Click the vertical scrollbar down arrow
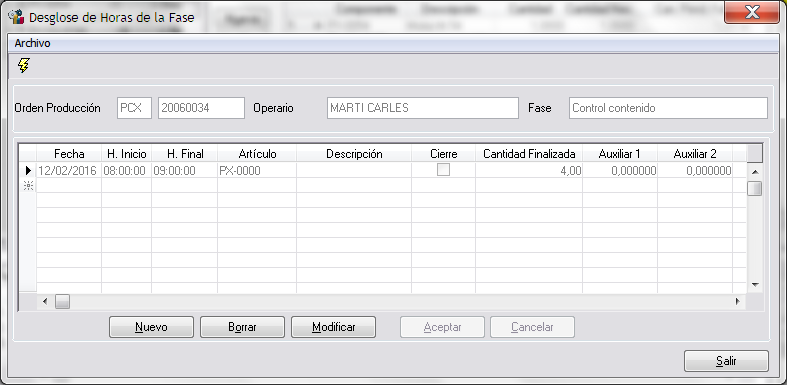Screen dimensions: 787x385 [x=754, y=285]
